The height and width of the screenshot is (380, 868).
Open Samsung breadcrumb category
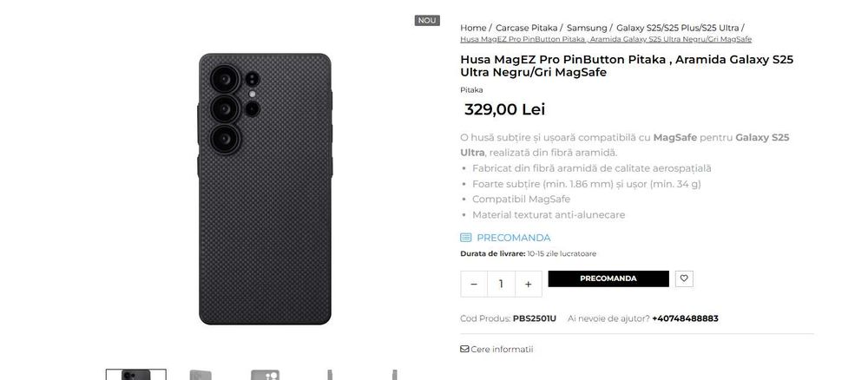(587, 28)
